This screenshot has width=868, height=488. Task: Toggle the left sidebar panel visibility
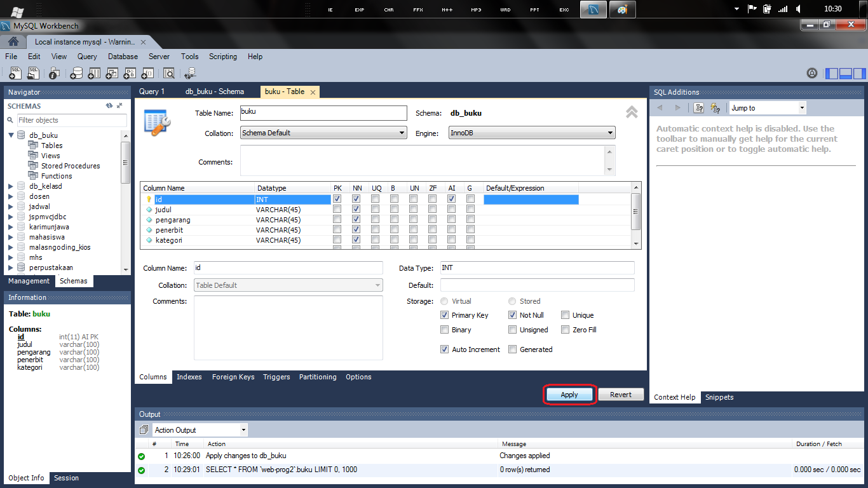click(832, 73)
